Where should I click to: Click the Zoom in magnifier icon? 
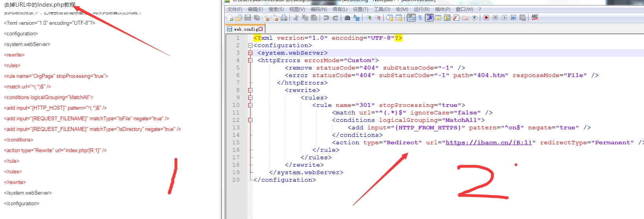coord(368,18)
